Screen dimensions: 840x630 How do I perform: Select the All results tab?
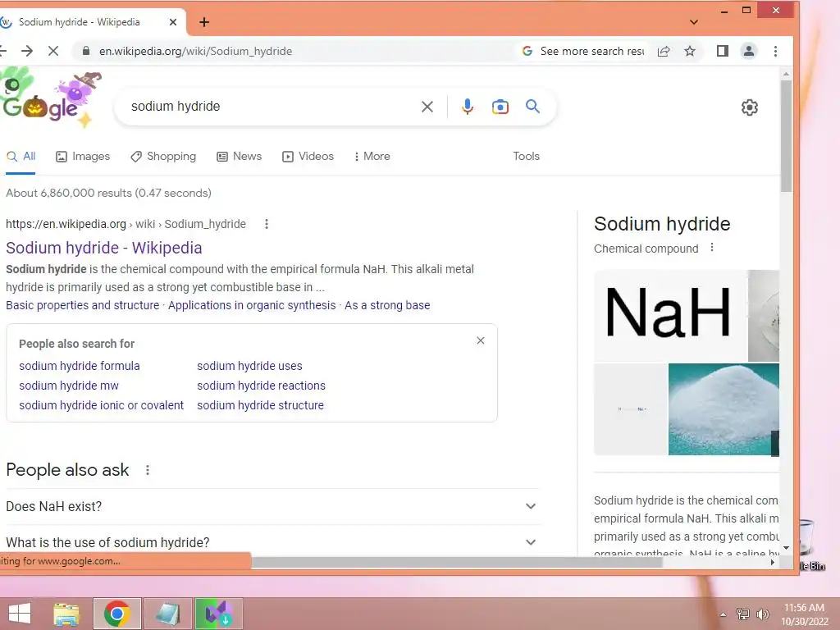tap(21, 157)
